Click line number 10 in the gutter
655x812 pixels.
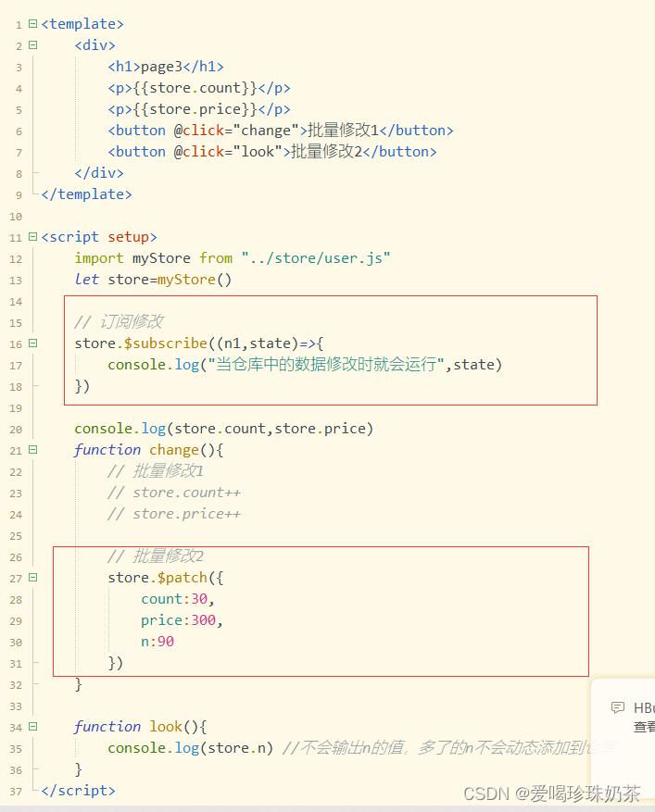click(16, 217)
